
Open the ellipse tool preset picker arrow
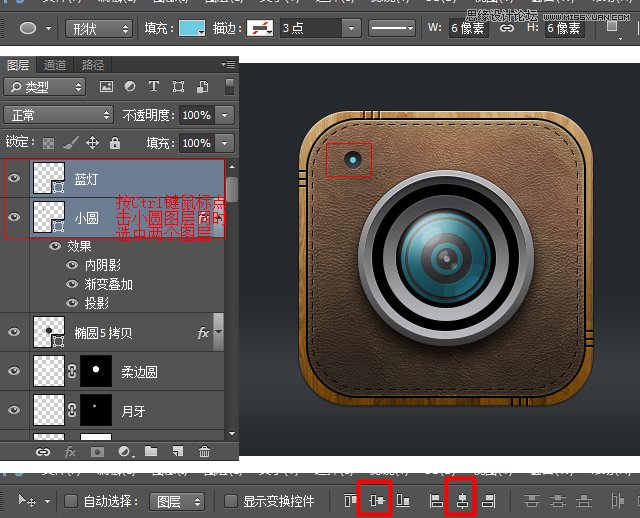click(49, 29)
